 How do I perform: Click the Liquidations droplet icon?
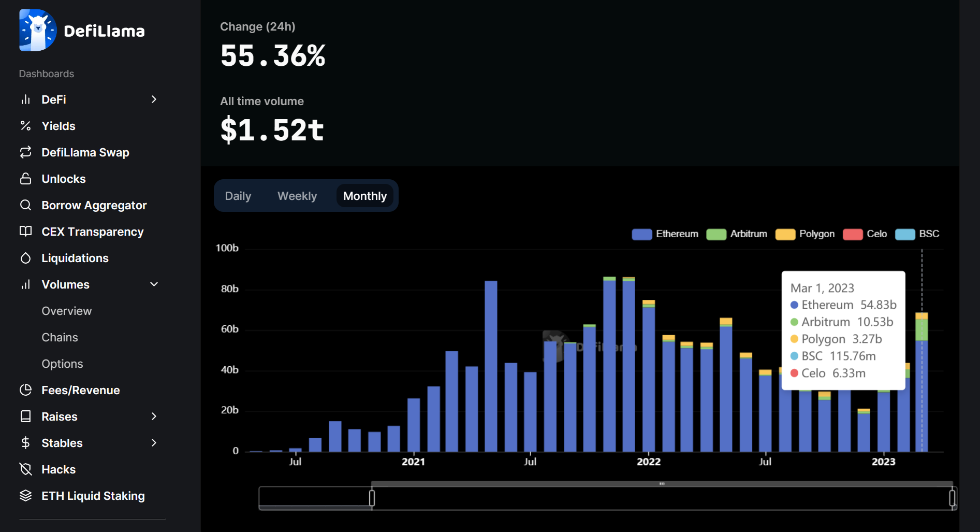pos(25,258)
